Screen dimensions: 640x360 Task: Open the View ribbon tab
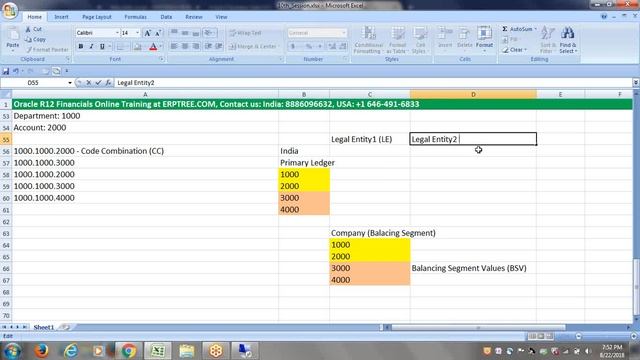point(221,17)
